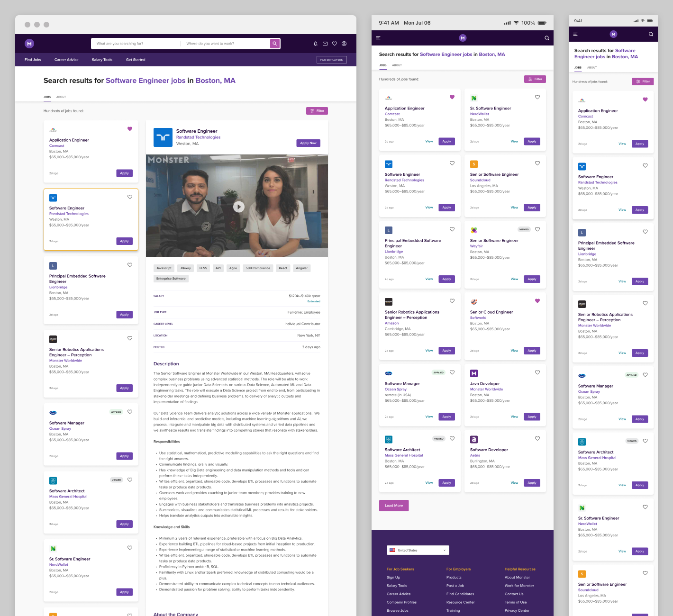This screenshot has width=673, height=616.
Task: Play the Monster company video
Action: point(239,207)
